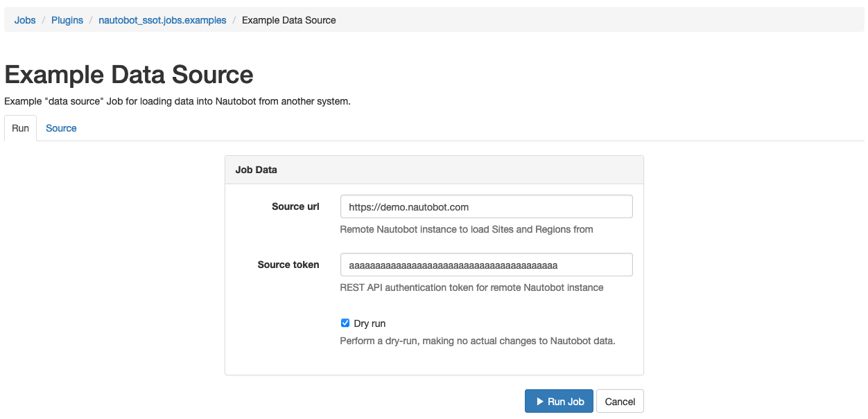This screenshot has width=868, height=419.
Task: Click the Source token field label
Action: [288, 265]
